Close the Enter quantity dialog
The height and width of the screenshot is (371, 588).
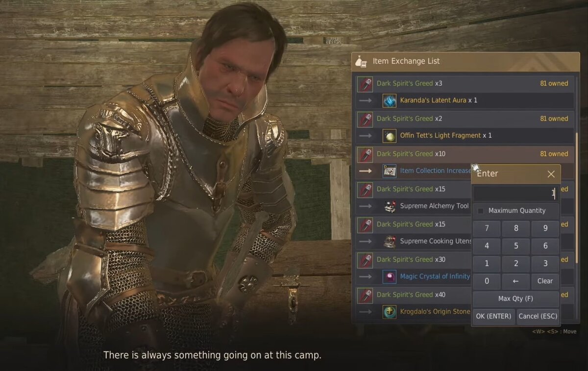[x=551, y=174]
